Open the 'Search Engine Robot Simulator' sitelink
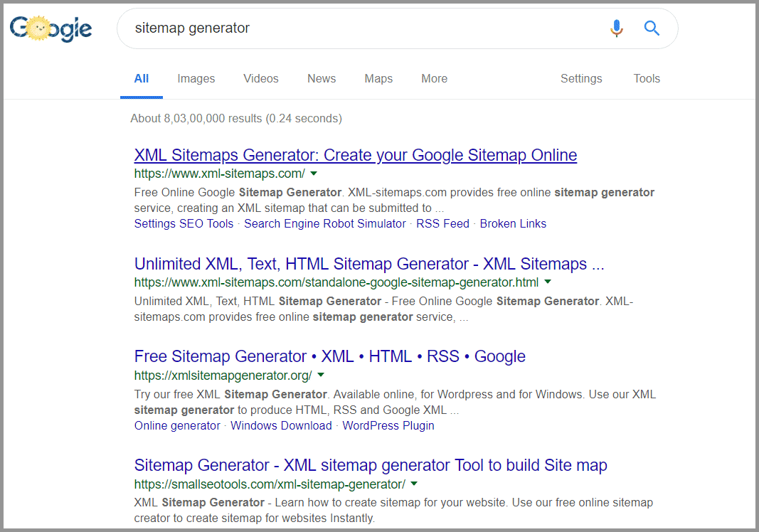 pyautogui.click(x=325, y=223)
